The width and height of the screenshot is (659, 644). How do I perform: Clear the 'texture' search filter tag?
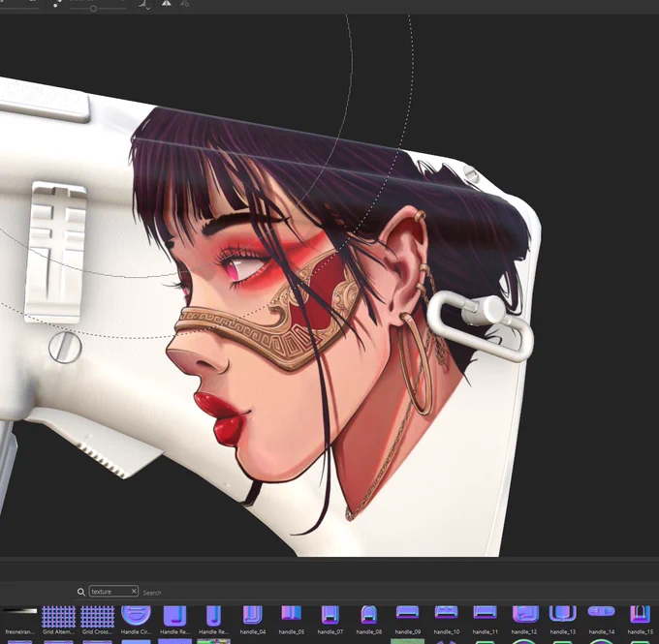point(134,592)
